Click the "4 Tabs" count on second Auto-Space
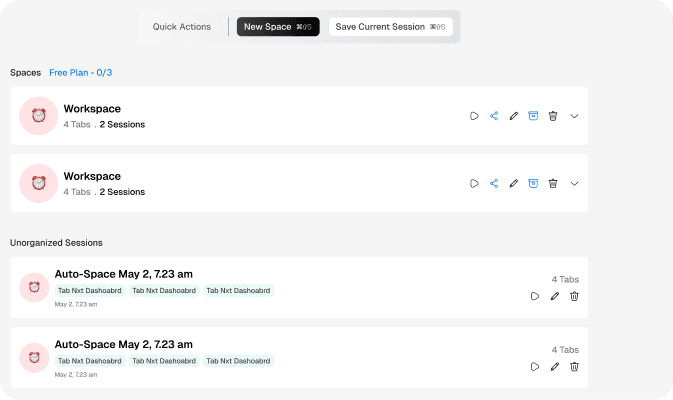The height and width of the screenshot is (400, 673). click(565, 350)
